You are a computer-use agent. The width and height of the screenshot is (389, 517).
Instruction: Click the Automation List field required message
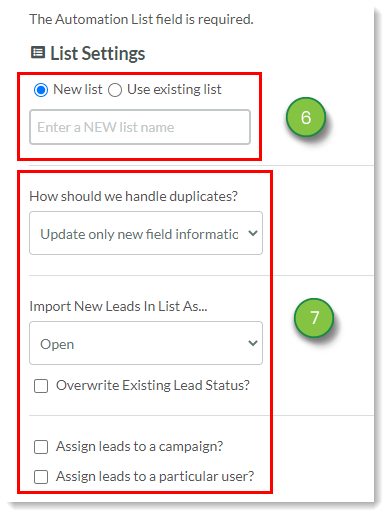pos(142,19)
